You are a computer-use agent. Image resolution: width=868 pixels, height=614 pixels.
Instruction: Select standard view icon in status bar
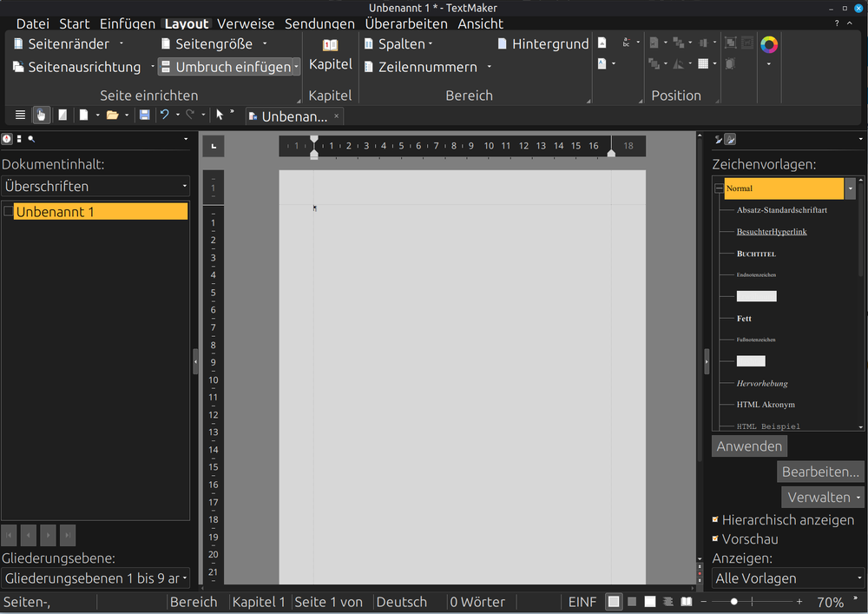pos(614,602)
